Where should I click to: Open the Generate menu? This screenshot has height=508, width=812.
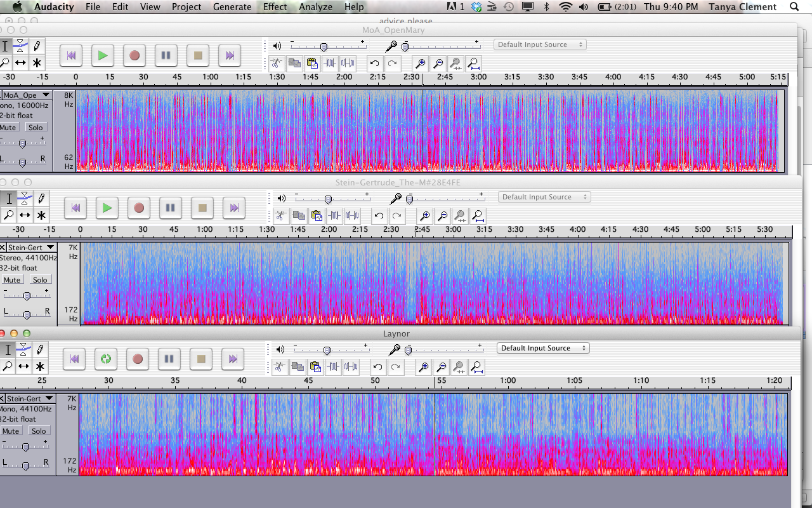point(232,7)
